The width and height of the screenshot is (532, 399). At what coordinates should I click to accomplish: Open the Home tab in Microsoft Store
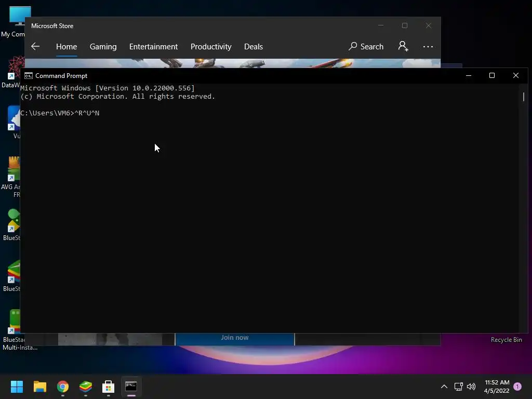(66, 46)
